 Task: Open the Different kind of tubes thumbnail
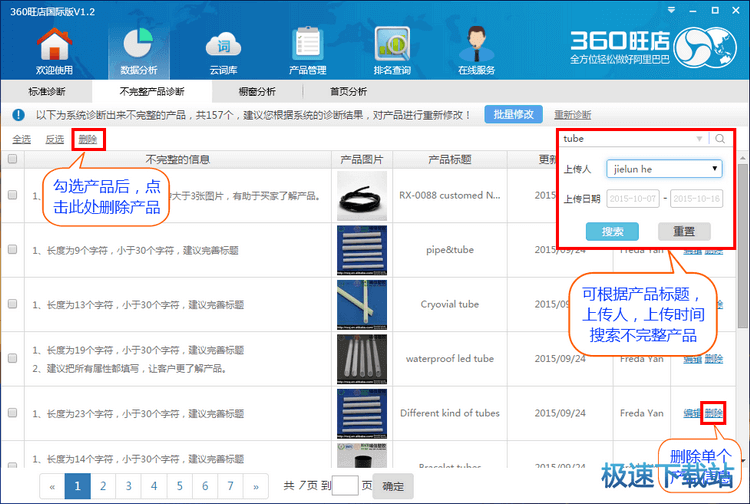(x=362, y=414)
